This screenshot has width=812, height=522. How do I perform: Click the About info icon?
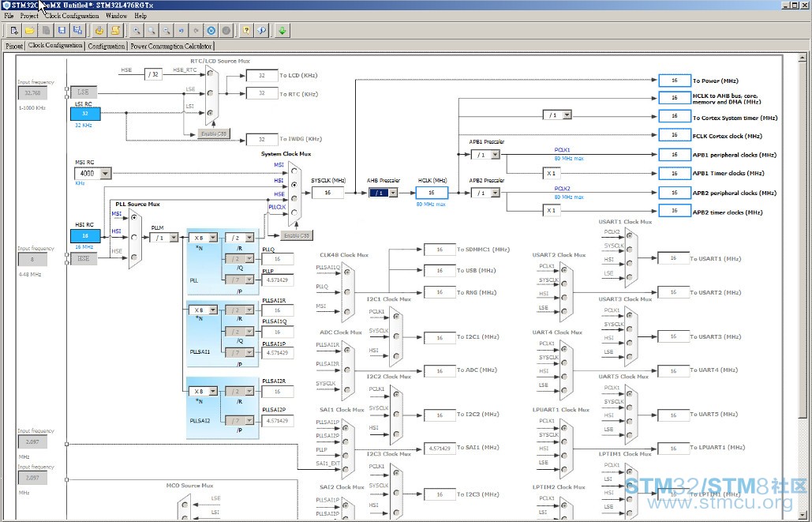[x=261, y=31]
